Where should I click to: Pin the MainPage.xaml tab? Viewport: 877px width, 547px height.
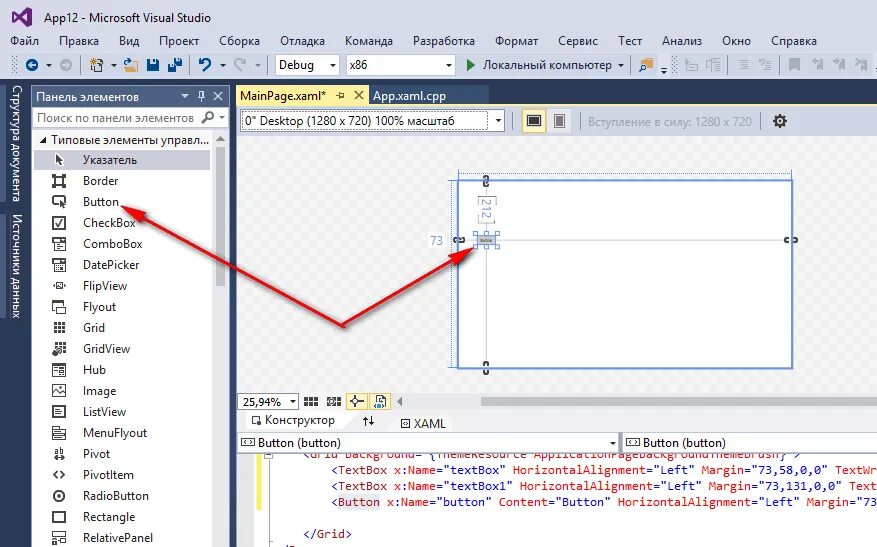[340, 96]
